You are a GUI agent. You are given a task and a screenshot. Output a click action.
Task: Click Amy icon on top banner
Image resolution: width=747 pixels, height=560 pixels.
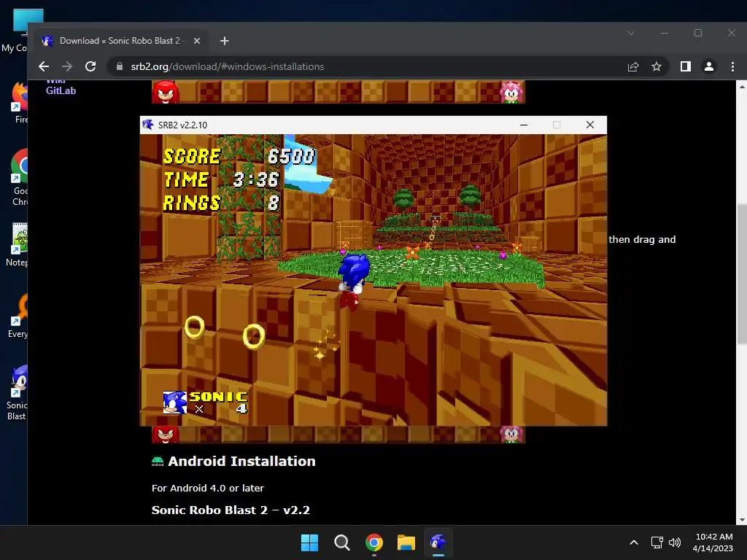pyautogui.click(x=511, y=92)
